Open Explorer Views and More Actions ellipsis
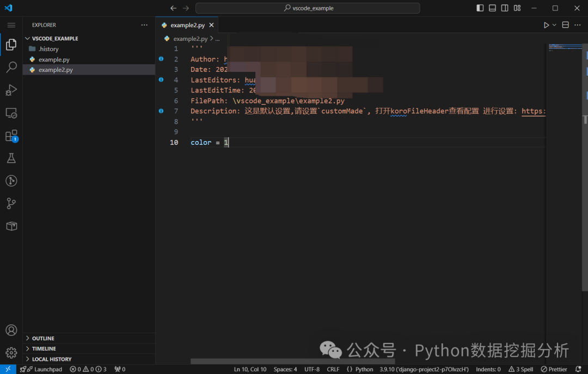Screen dimensions: 588x374 point(144,25)
